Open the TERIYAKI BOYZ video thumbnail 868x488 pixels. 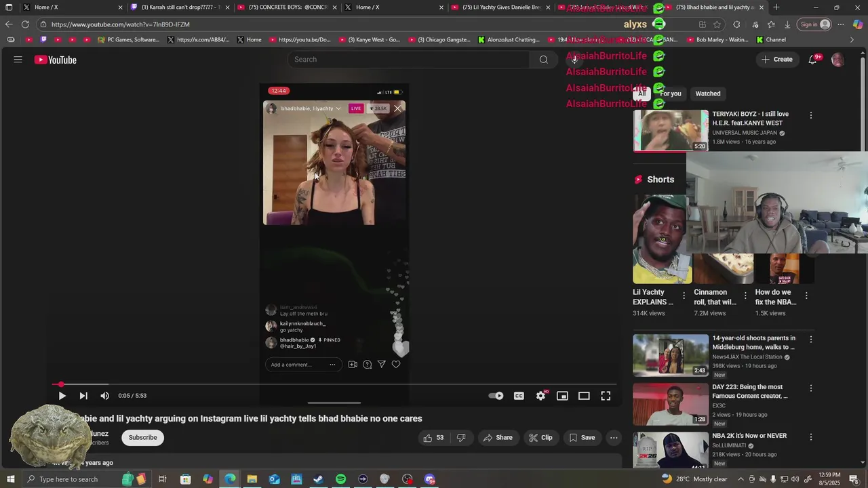(671, 131)
